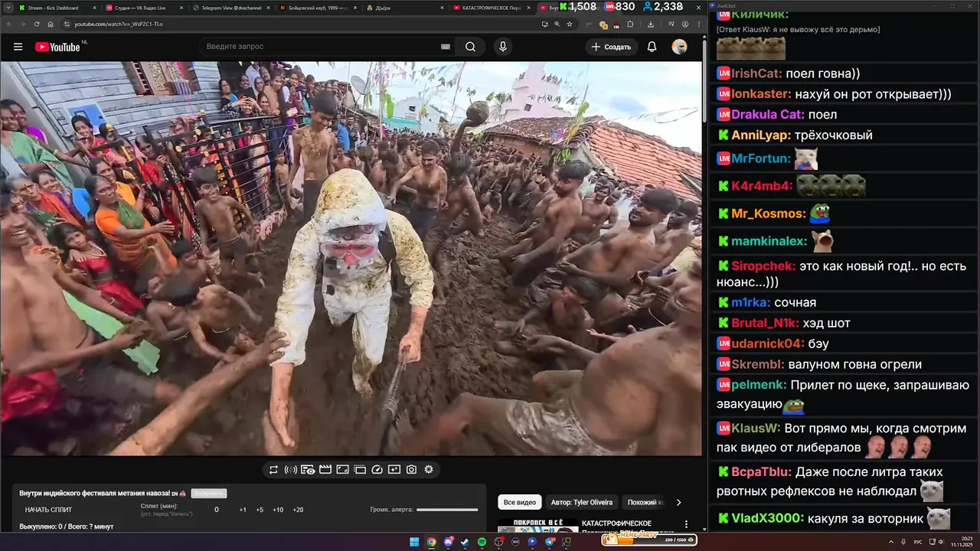Switch to Telegram: View @dvachannel tab
Viewport: 980px width, 551px height.
click(x=230, y=8)
